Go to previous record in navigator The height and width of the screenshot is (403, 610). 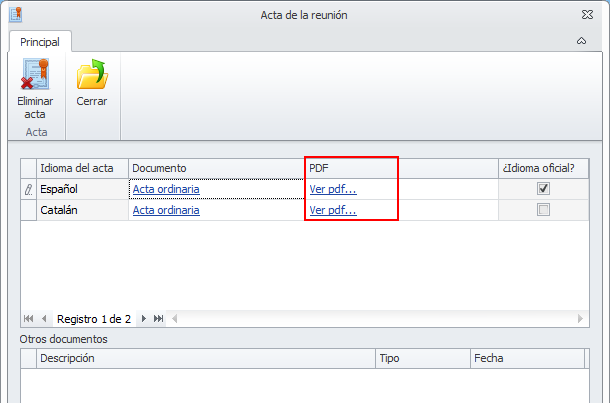44,319
